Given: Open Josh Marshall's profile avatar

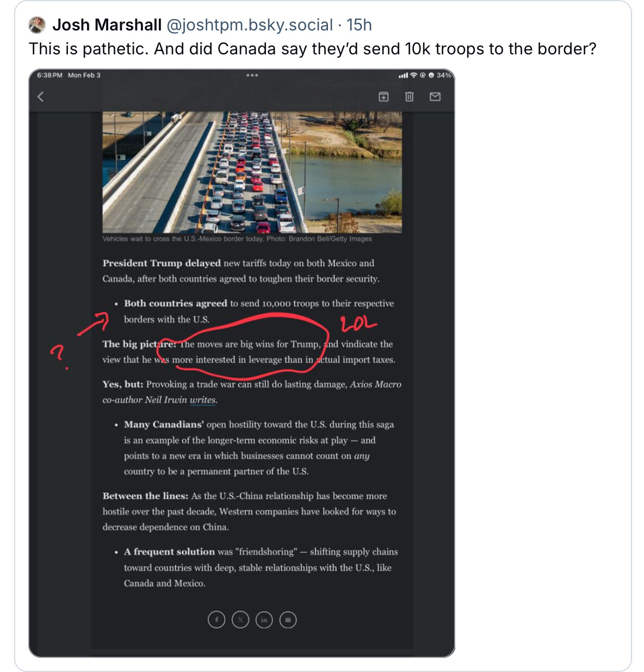Looking at the screenshot, I should (x=37, y=25).
